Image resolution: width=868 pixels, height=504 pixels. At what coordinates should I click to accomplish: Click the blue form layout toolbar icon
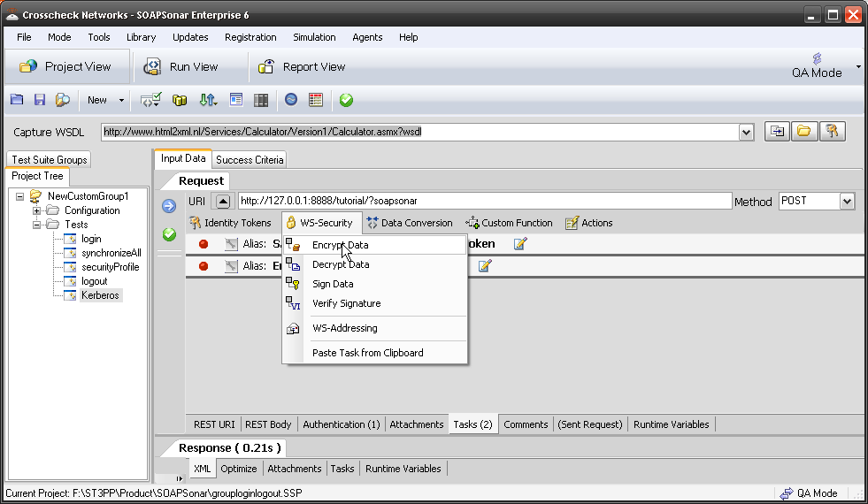236,100
